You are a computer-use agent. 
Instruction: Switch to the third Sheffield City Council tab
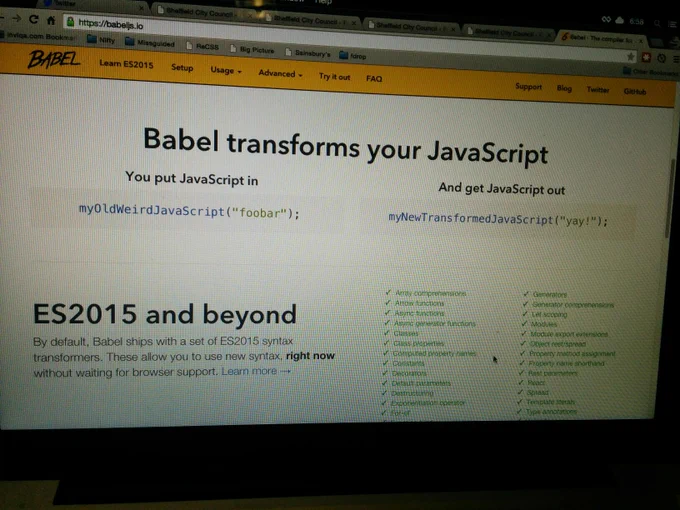[x=412, y=26]
